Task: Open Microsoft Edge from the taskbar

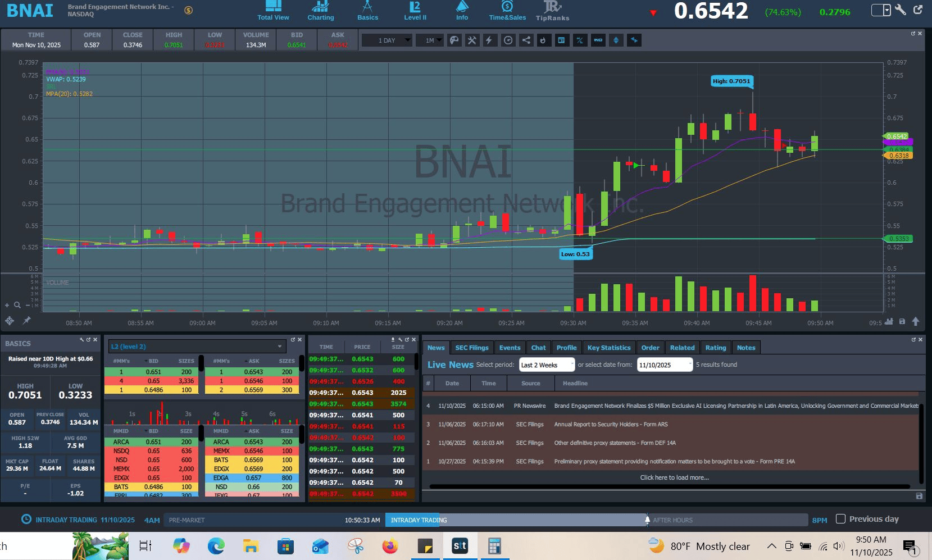Action: pyautogui.click(x=216, y=546)
